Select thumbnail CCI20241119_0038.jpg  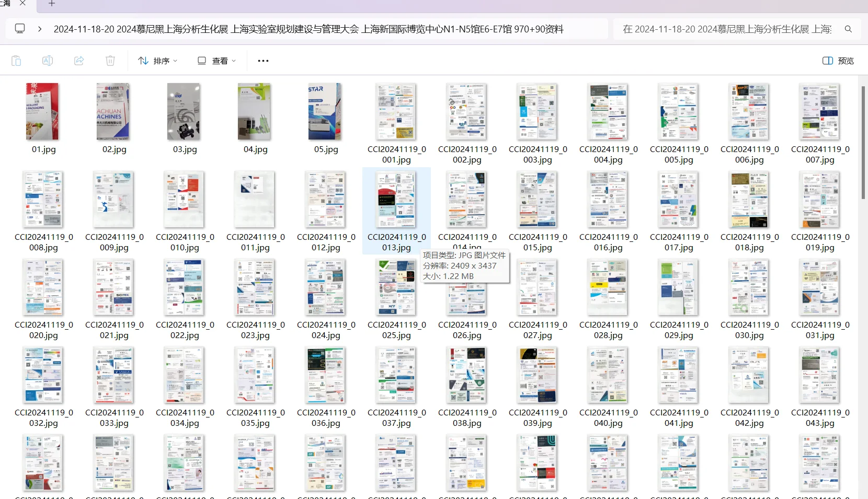[x=467, y=375]
